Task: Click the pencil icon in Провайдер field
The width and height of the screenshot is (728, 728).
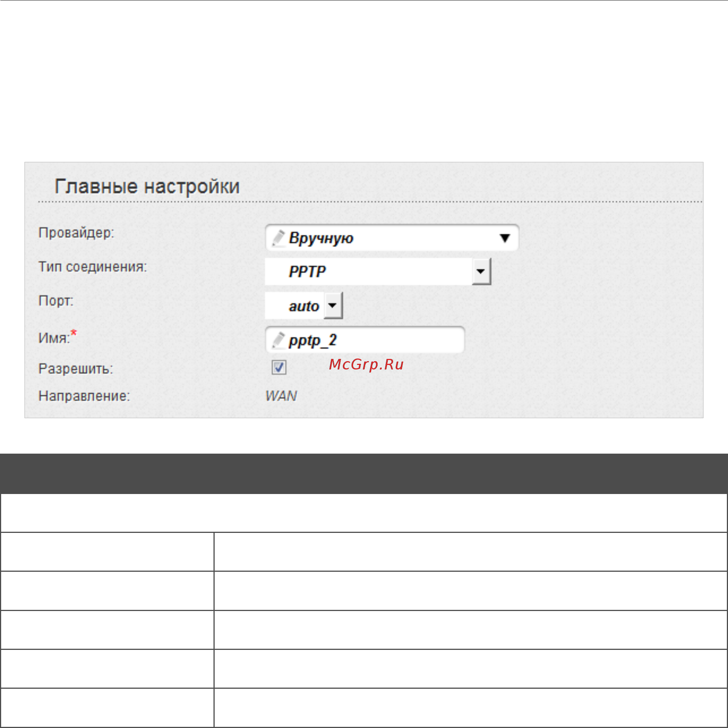Action: point(278,238)
